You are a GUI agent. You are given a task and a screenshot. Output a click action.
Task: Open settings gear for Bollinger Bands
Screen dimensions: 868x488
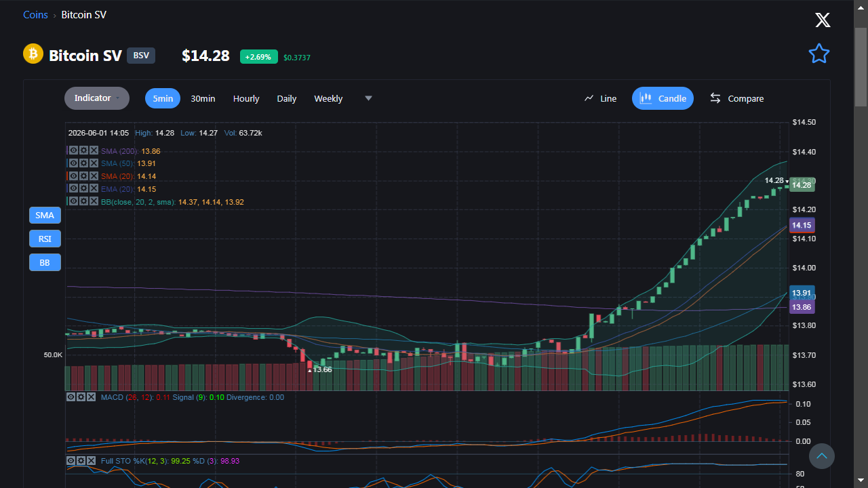click(x=83, y=201)
